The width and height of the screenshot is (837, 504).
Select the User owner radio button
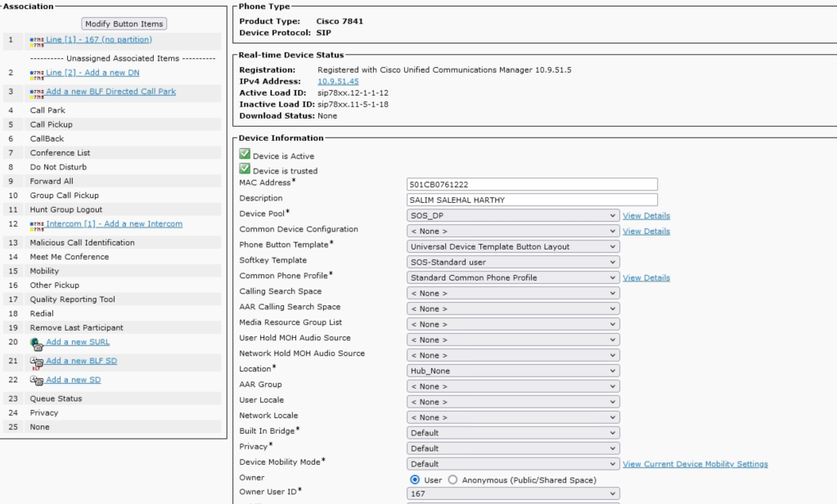[x=414, y=479]
